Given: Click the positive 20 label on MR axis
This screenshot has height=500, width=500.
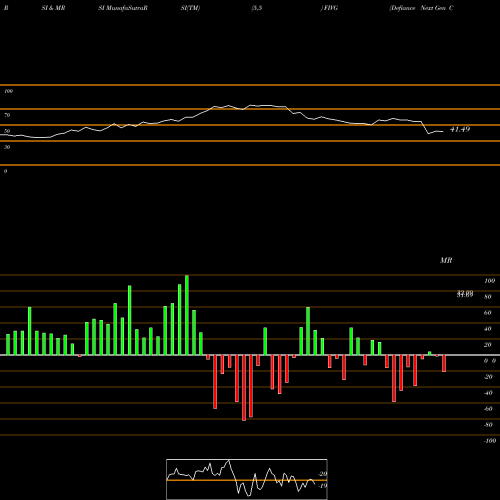Looking at the screenshot, I should coord(488,345).
